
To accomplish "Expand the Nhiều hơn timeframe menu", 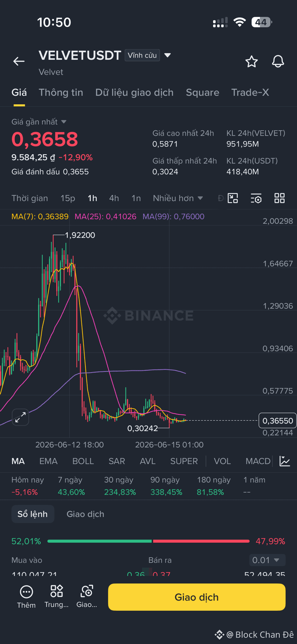I will [x=178, y=198].
